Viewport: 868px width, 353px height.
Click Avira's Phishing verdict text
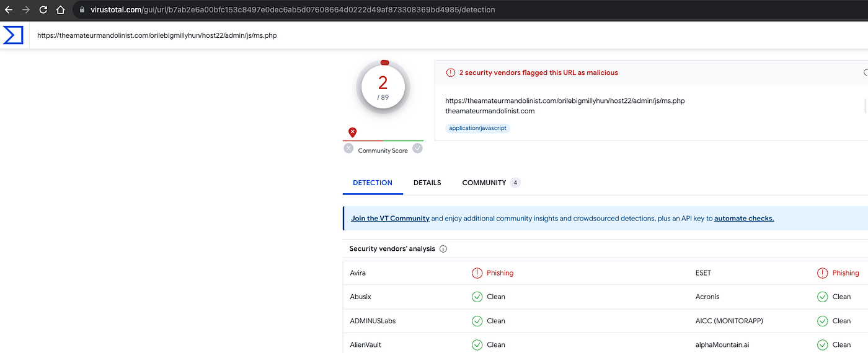tap(500, 273)
